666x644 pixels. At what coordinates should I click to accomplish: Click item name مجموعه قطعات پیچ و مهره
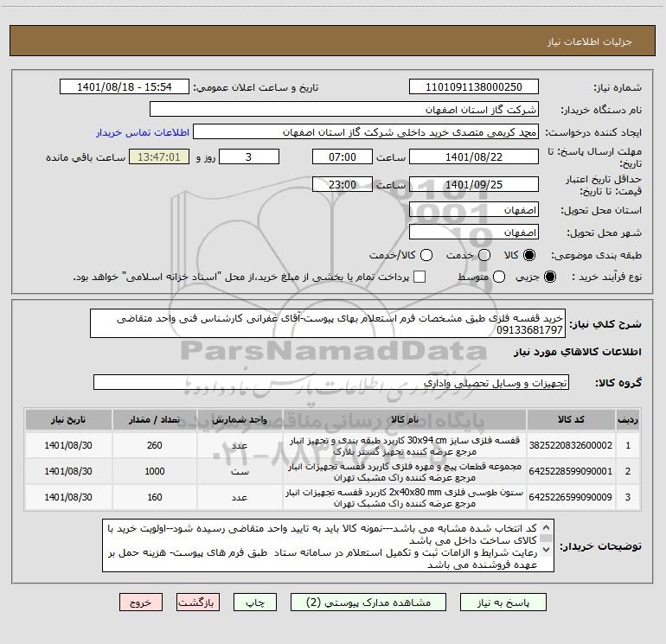pos(405,471)
